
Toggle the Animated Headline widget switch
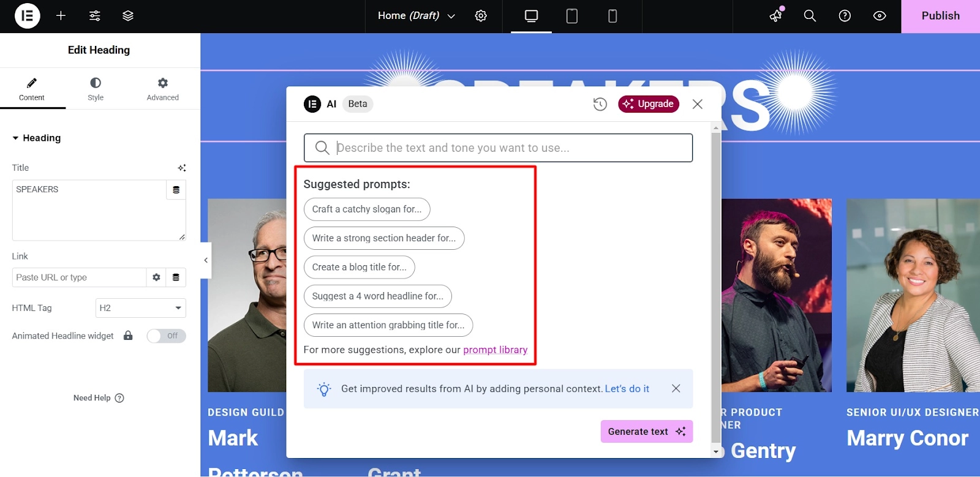click(166, 336)
